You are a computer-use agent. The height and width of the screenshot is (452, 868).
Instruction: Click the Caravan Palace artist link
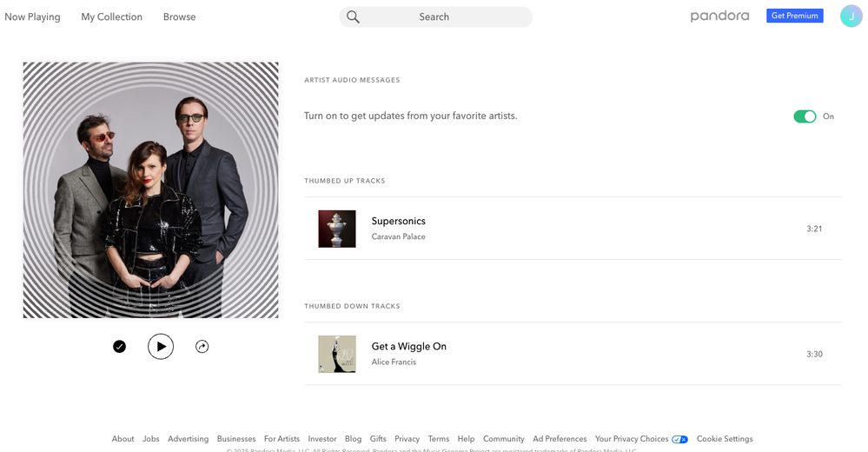tap(398, 236)
